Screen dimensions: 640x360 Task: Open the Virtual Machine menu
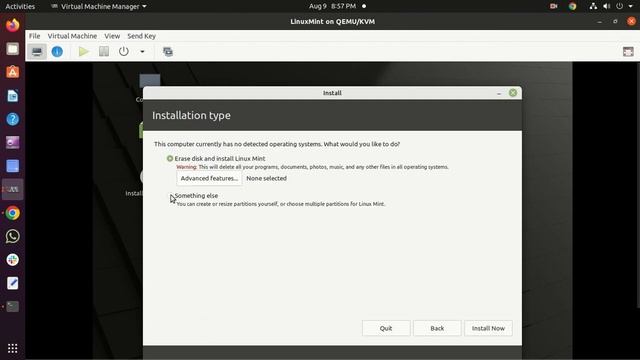coord(72,36)
